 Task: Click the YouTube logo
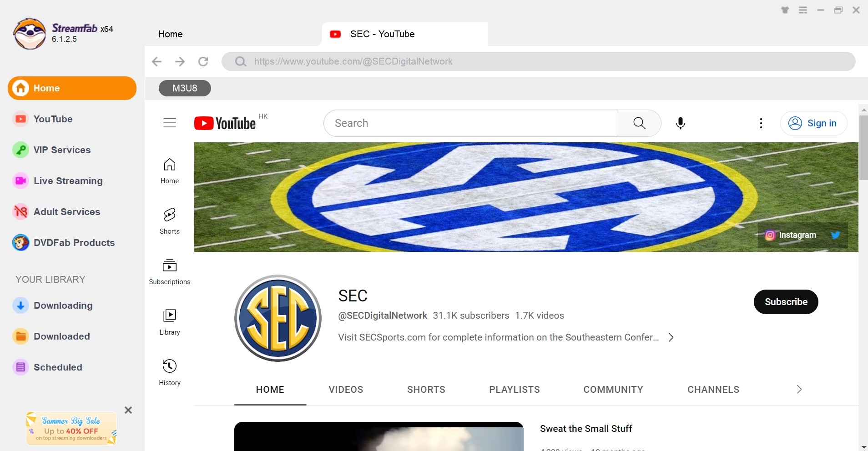225,123
